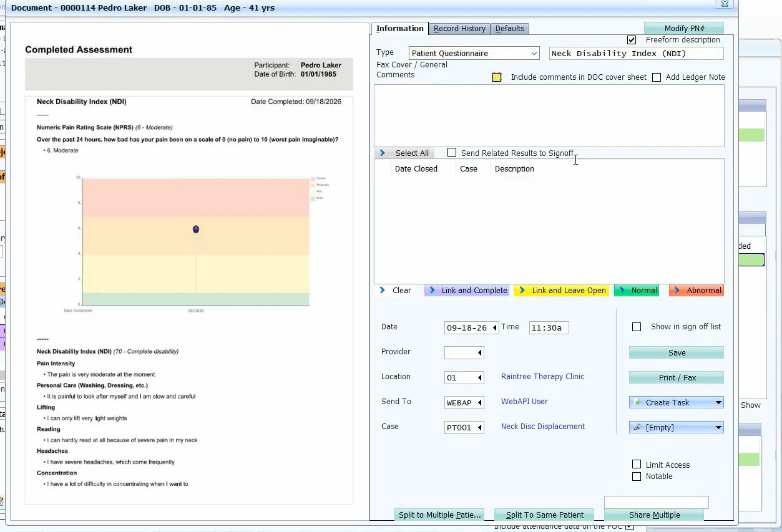Open the Information tab
The width and height of the screenshot is (782, 532).
pyautogui.click(x=399, y=29)
